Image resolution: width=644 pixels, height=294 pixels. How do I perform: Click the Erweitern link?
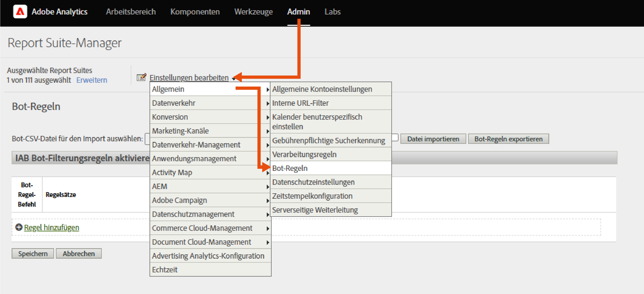tap(92, 80)
